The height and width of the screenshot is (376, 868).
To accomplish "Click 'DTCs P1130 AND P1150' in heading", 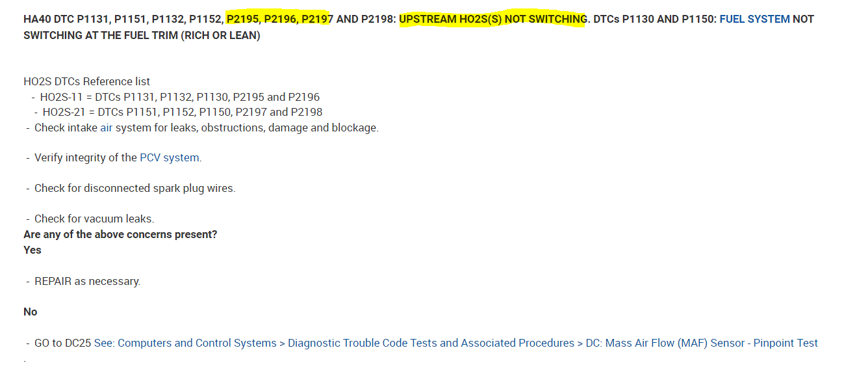I will pos(654,19).
